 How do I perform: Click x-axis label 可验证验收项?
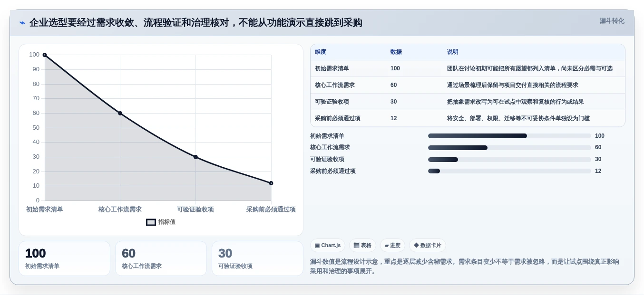click(x=195, y=209)
